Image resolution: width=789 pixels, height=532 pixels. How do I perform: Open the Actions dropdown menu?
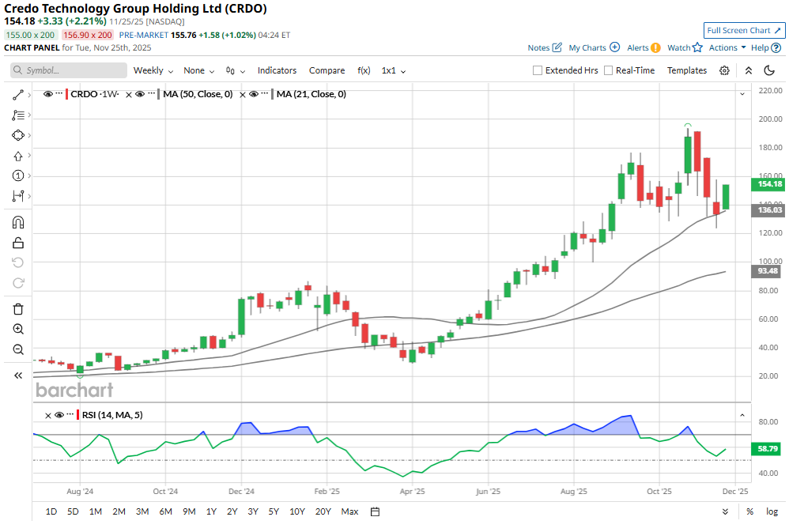click(x=727, y=47)
